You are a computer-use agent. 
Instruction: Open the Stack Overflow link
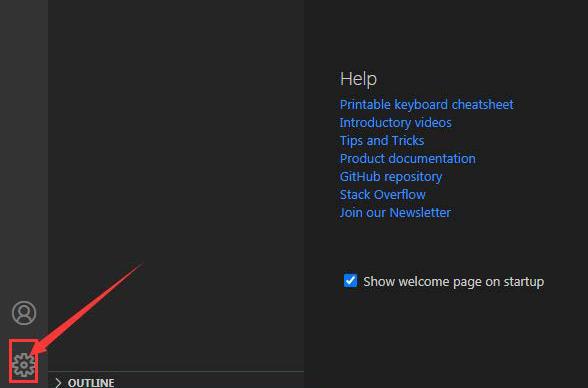click(382, 195)
